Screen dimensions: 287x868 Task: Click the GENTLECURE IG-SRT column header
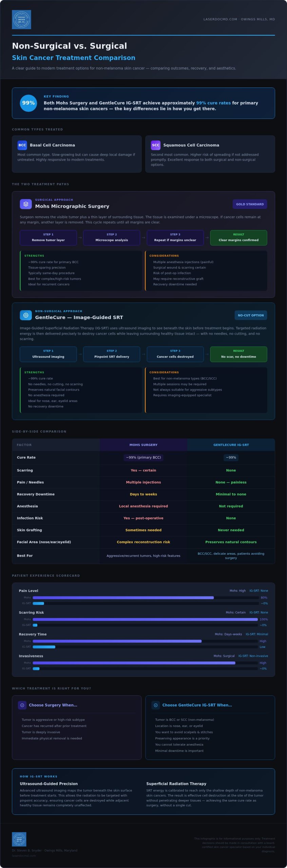[x=231, y=445]
